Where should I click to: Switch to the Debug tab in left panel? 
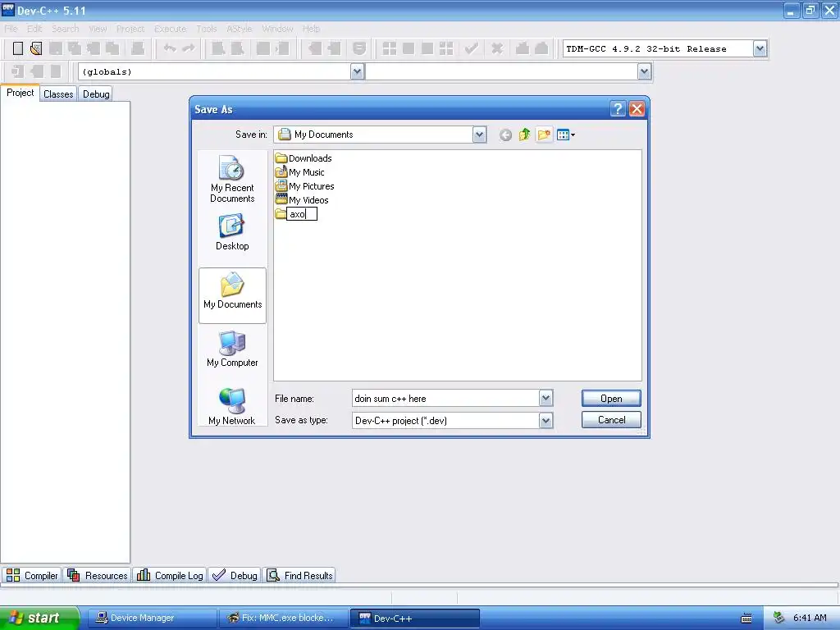[x=96, y=94]
